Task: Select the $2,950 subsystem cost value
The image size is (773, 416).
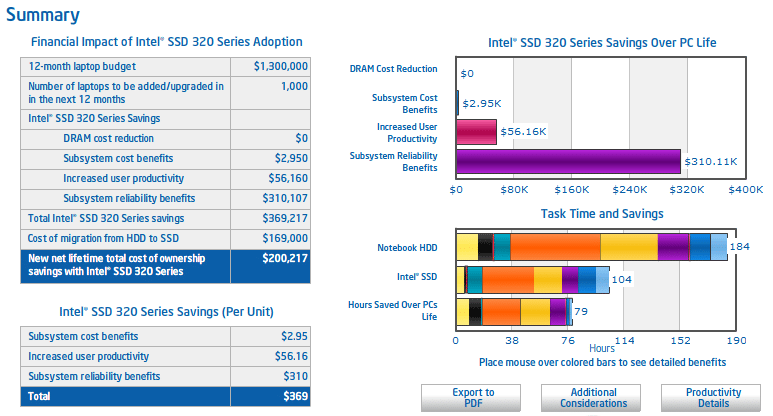Action: coord(291,158)
